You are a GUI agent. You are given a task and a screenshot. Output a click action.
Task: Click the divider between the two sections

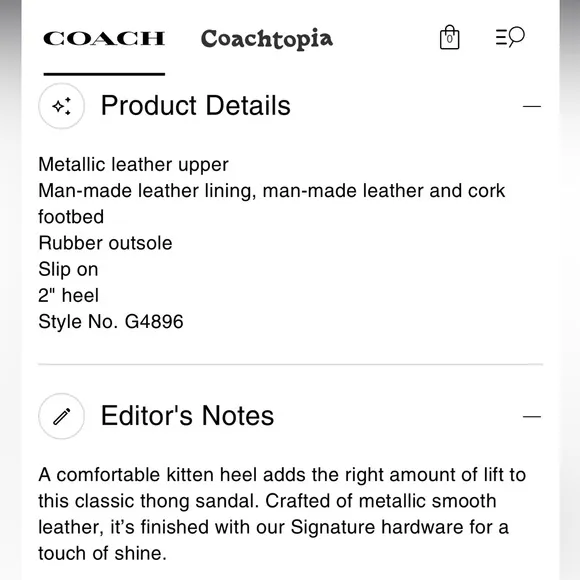290,364
